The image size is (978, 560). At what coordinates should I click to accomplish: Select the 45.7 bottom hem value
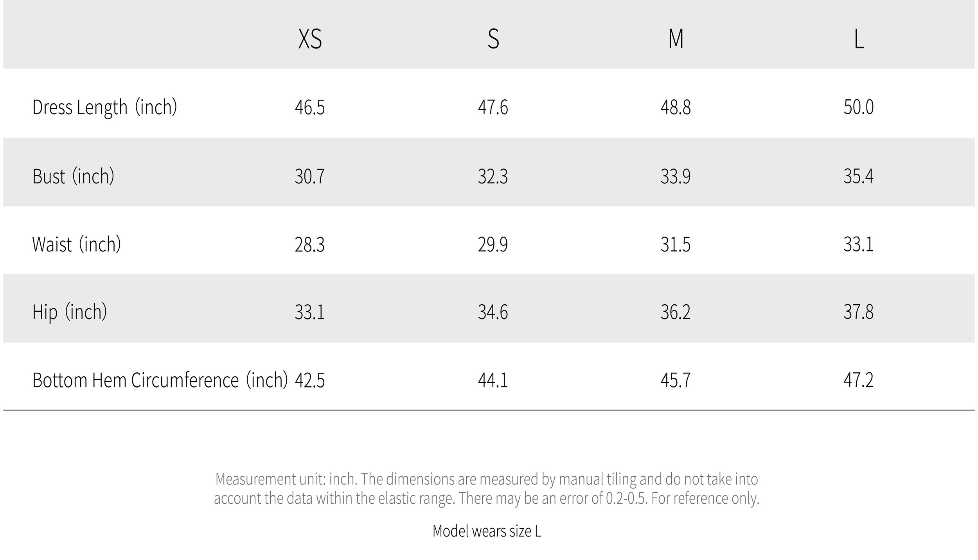tap(676, 380)
